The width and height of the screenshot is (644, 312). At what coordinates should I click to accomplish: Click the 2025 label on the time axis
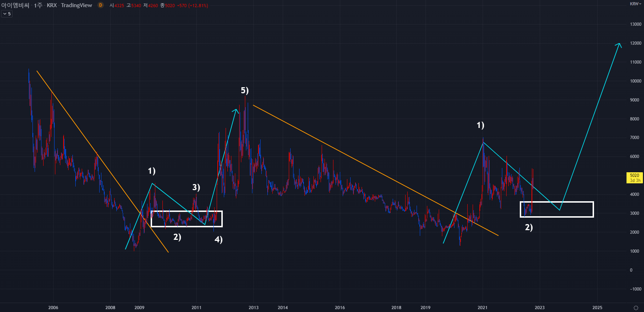coord(597,308)
